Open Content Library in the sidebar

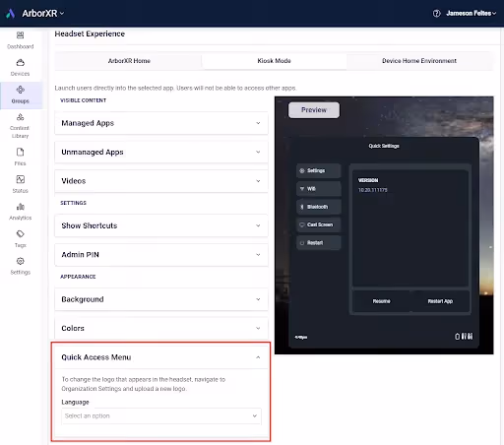click(x=21, y=126)
